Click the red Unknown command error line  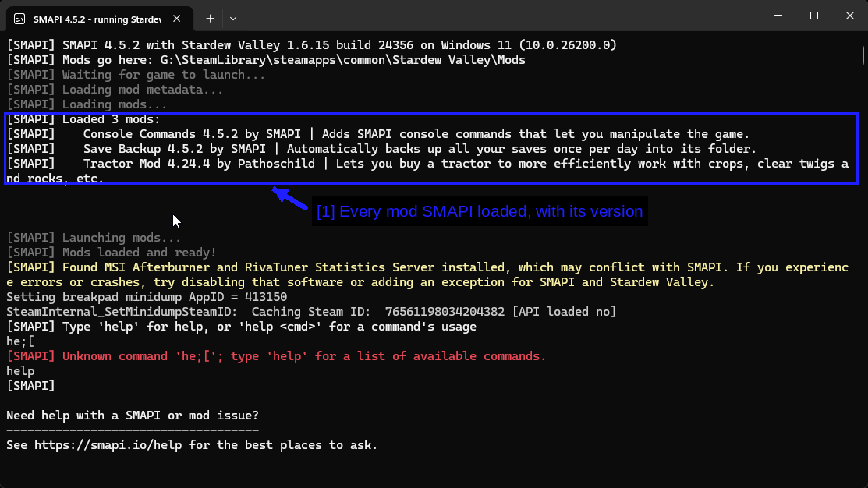tap(276, 356)
